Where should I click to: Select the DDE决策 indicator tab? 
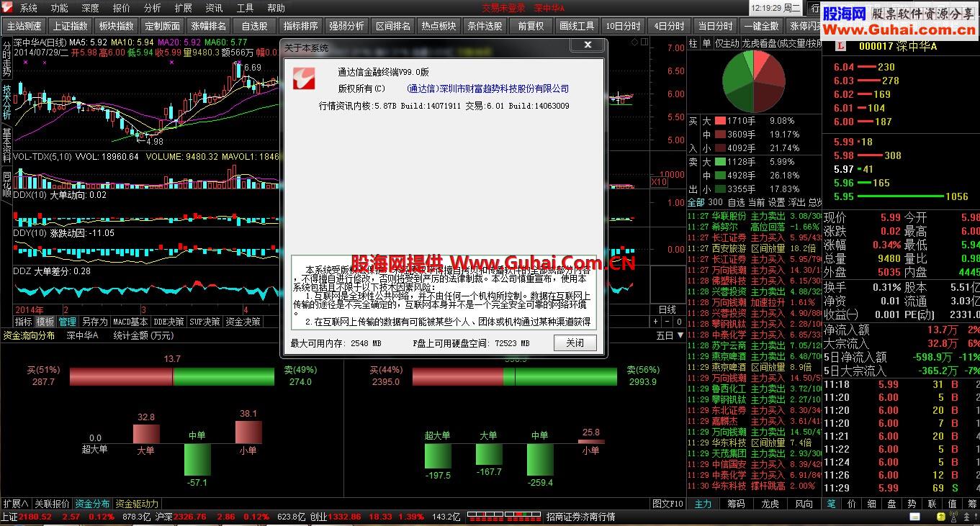pos(168,322)
